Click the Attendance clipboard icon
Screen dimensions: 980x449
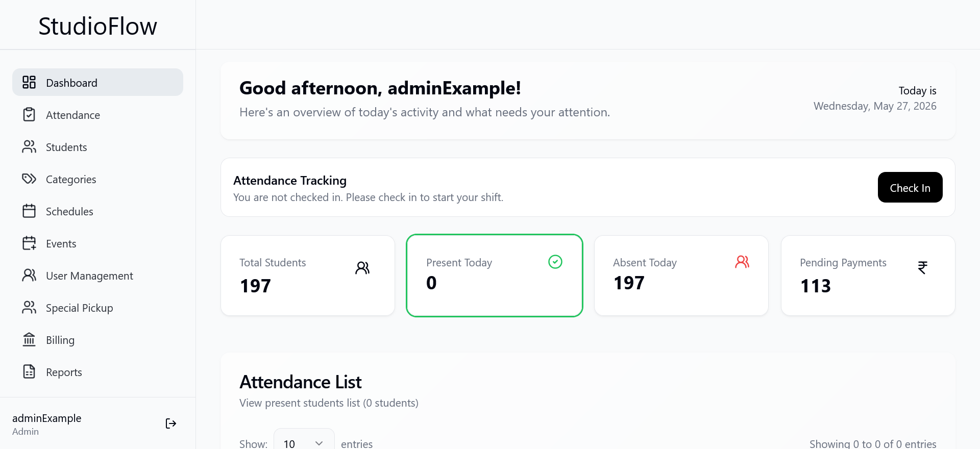pos(29,114)
